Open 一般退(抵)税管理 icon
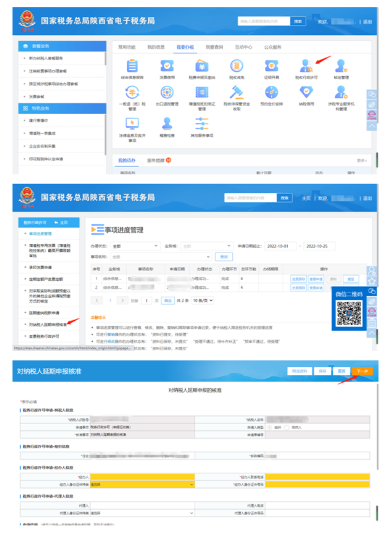 point(132,92)
